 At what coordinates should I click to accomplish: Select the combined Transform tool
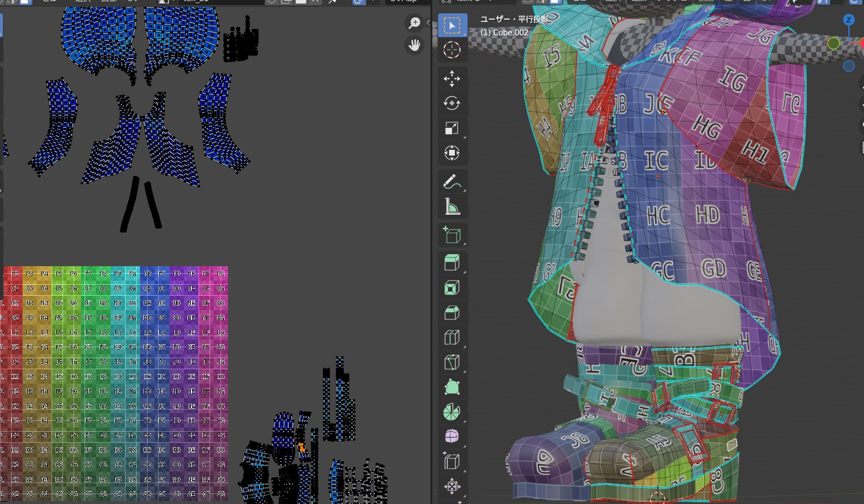(x=452, y=153)
